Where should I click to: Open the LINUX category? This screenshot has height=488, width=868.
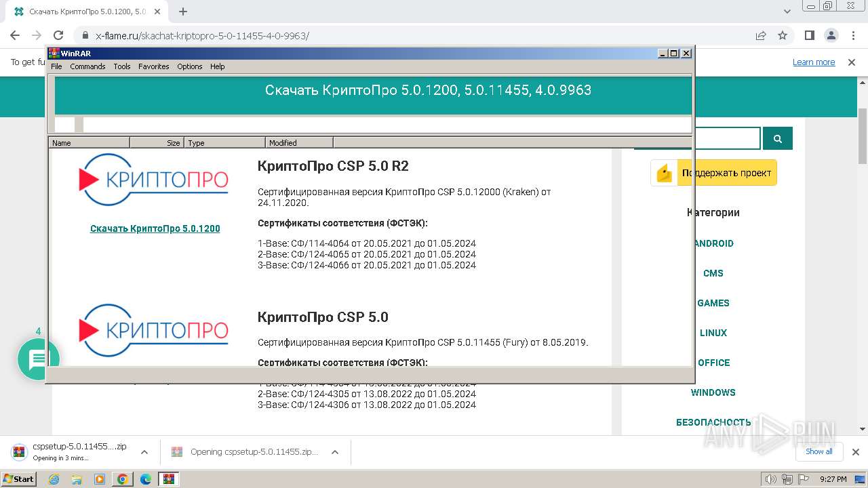713,333
